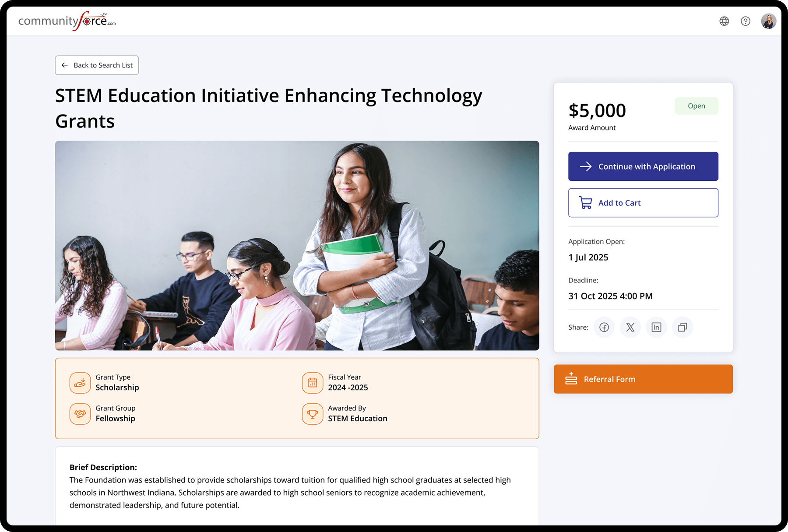Screen dimensions: 788x532
Task: Share on LinkedIn icon
Action: (x=656, y=328)
